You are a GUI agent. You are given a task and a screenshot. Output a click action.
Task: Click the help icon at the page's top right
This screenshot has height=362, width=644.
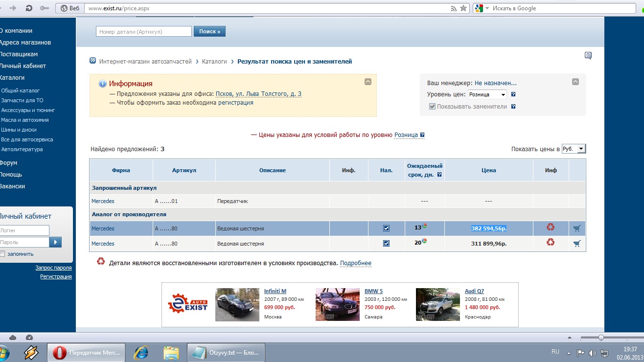click(x=588, y=55)
